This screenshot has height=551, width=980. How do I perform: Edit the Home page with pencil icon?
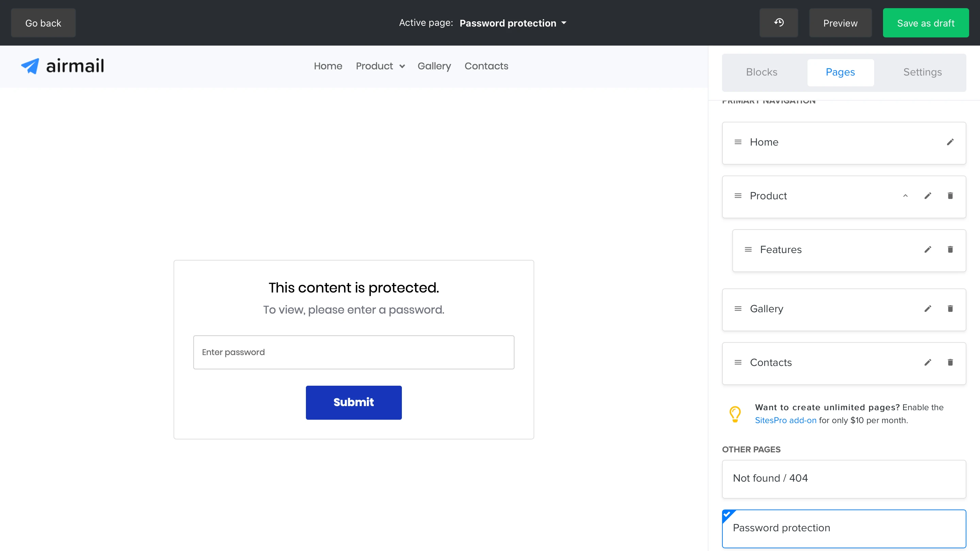coord(950,142)
